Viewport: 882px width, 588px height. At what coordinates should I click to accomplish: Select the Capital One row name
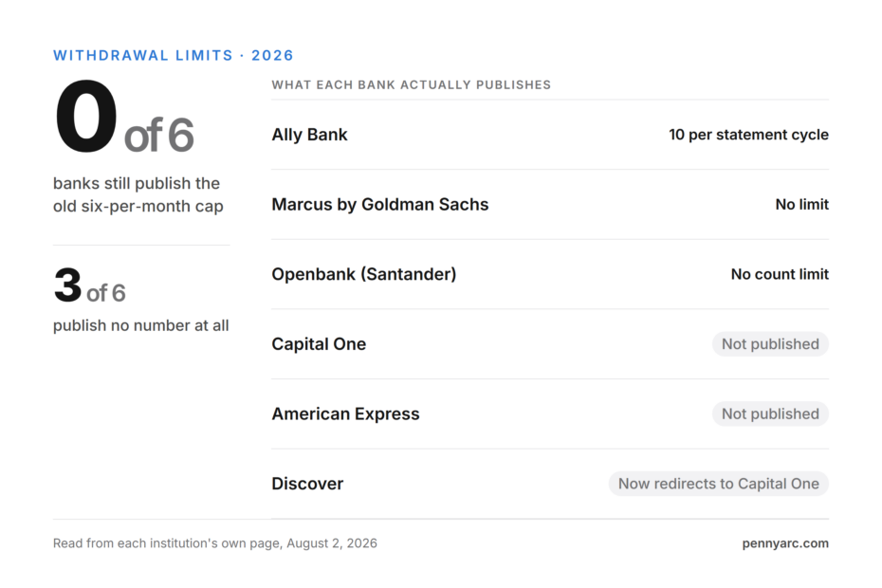[319, 344]
